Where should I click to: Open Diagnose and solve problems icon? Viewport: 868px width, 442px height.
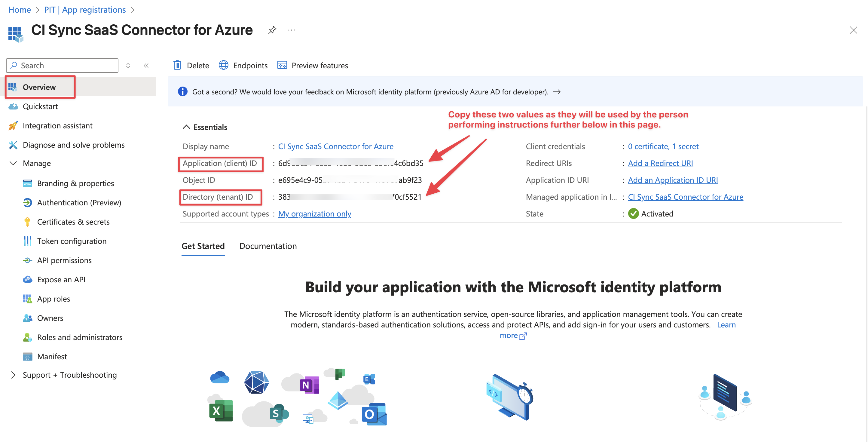point(13,145)
